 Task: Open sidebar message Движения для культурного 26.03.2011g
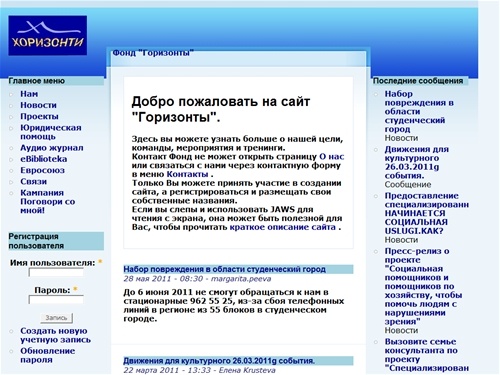pos(417,163)
